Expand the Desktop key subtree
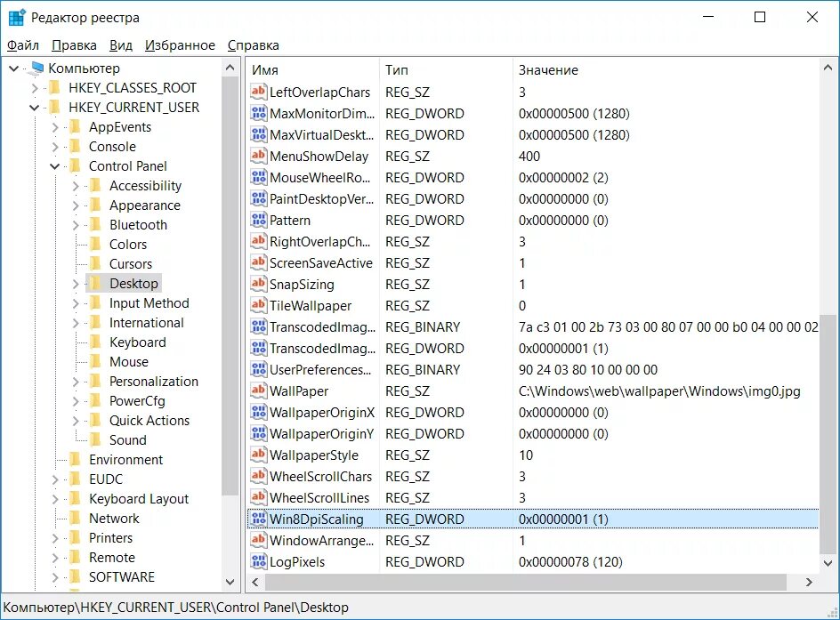 (76, 284)
